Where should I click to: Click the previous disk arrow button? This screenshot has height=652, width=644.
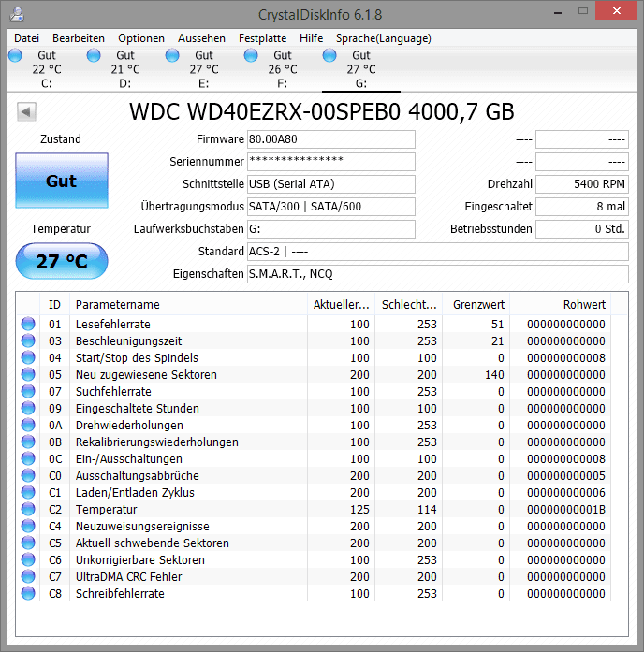click(x=26, y=112)
